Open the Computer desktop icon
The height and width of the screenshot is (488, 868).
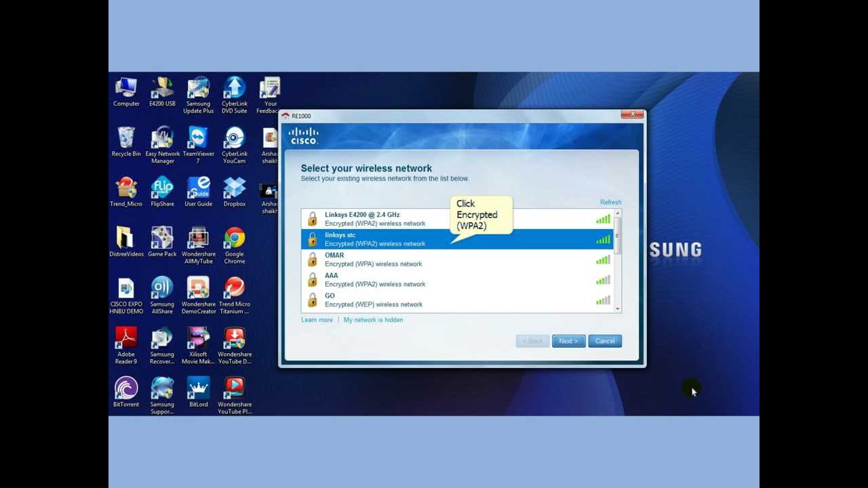point(126,92)
